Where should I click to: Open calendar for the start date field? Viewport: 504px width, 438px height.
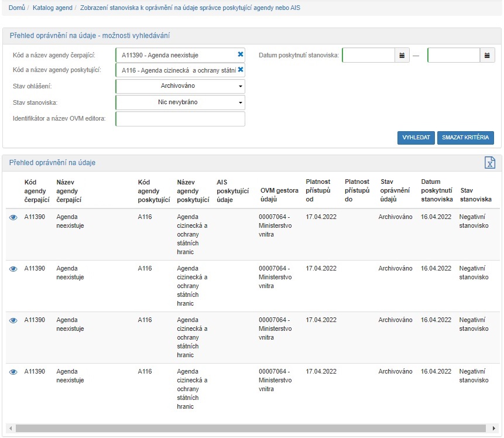[402, 56]
